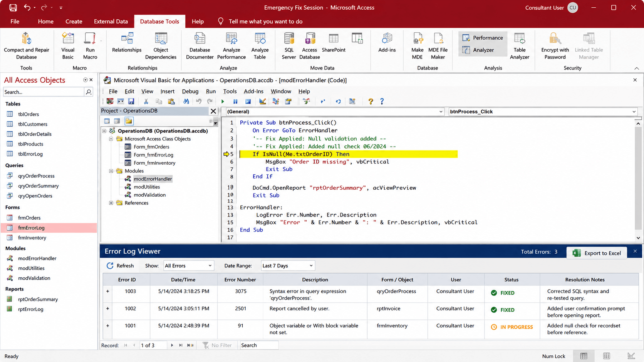Close the Project - OperationsDB pane
The height and width of the screenshot is (362, 644).
pyautogui.click(x=213, y=111)
